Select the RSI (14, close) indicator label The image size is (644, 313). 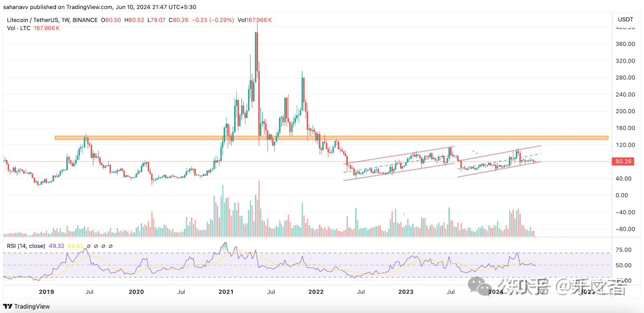pyautogui.click(x=26, y=246)
